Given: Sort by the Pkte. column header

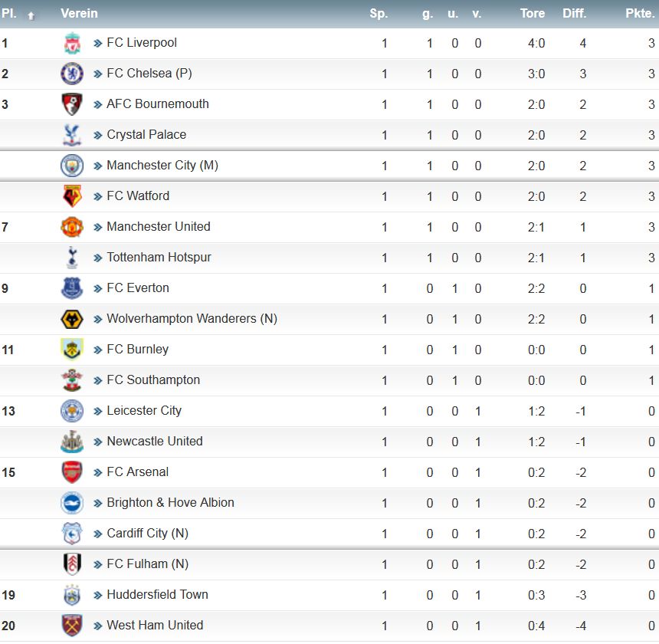Looking at the screenshot, I should [640, 14].
